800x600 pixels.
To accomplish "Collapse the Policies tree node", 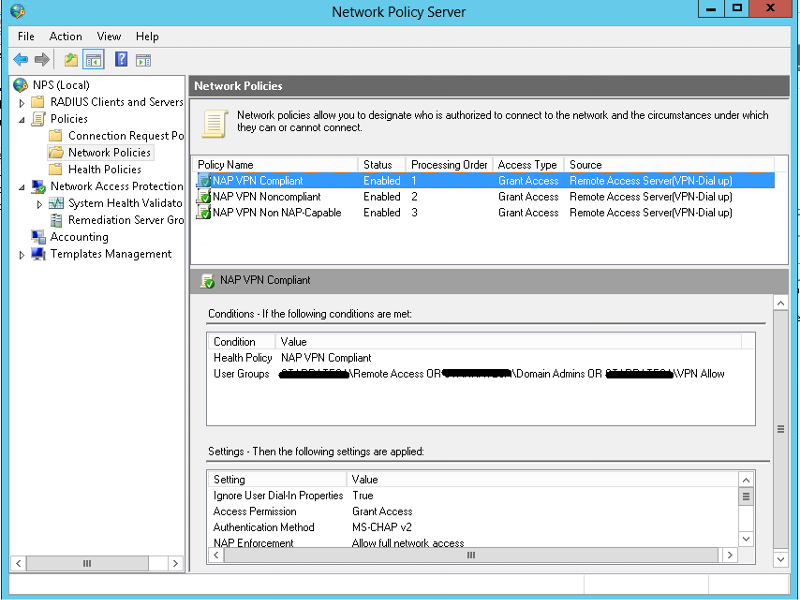I will coord(21,120).
